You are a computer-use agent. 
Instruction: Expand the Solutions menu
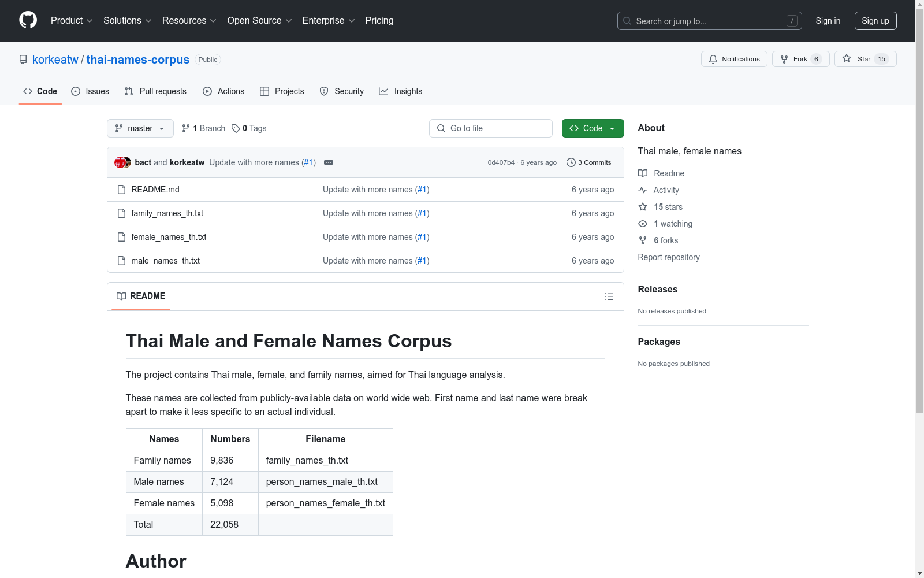pos(128,20)
